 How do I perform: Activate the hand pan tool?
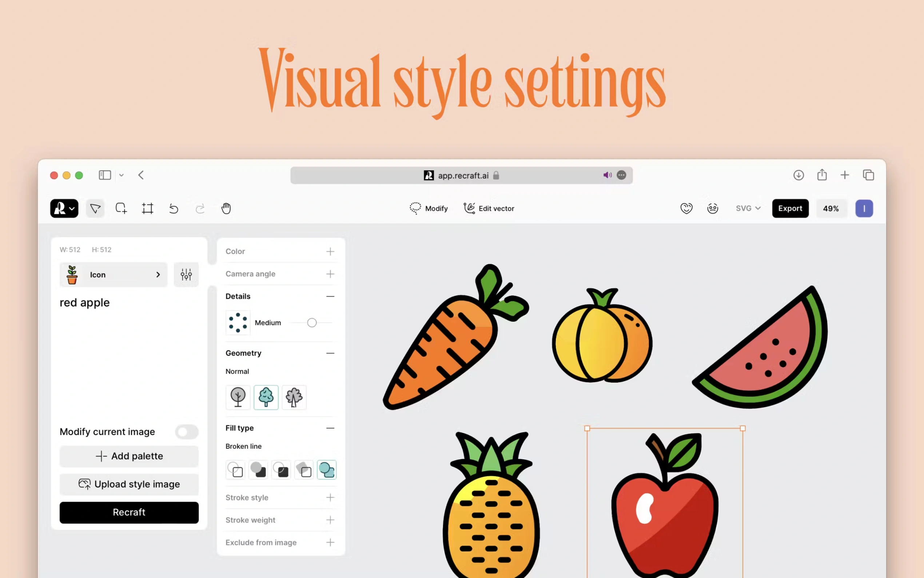click(226, 208)
